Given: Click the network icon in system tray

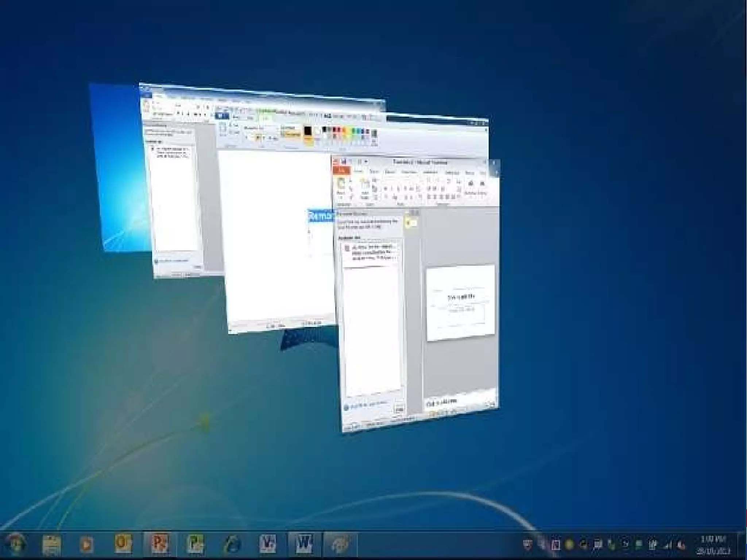Looking at the screenshot, I should pyautogui.click(x=668, y=546).
